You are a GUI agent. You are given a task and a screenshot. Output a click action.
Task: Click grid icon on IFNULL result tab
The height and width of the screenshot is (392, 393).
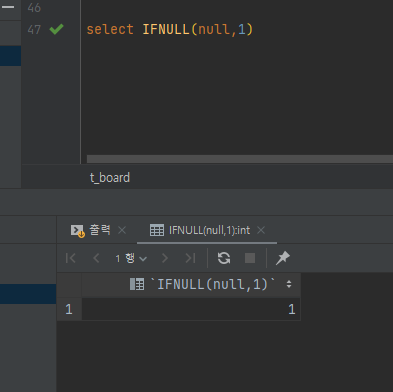[x=157, y=230]
